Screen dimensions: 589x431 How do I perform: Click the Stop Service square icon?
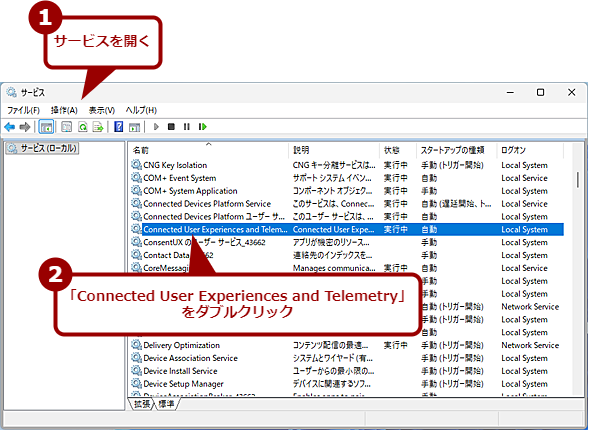coord(171,127)
